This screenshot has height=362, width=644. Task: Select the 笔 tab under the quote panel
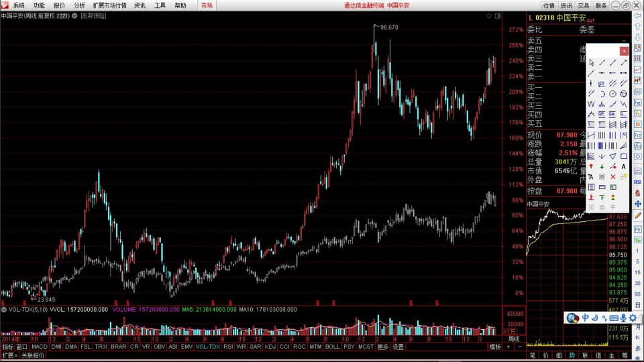[532, 355]
